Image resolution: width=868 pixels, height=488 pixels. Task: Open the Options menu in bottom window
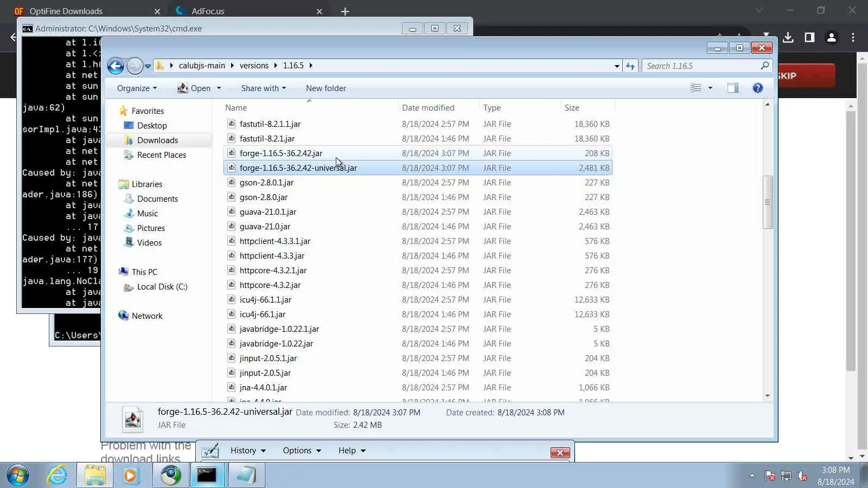coord(302,450)
